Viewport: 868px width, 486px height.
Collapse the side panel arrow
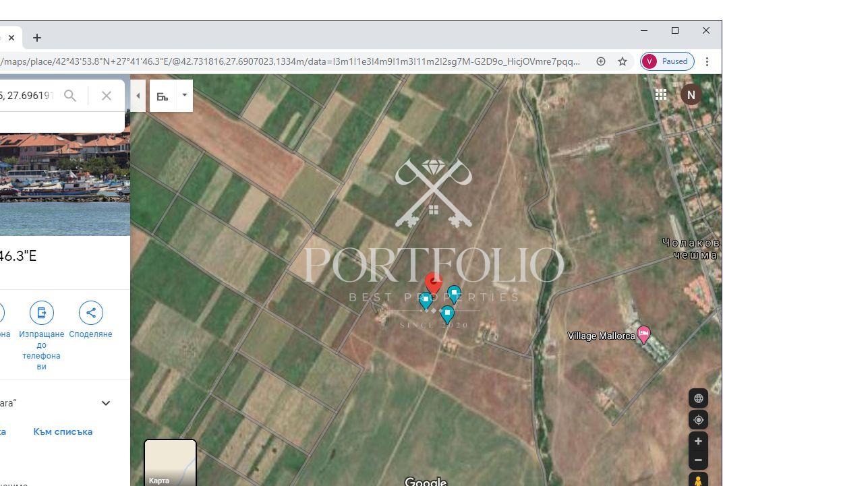[138, 96]
